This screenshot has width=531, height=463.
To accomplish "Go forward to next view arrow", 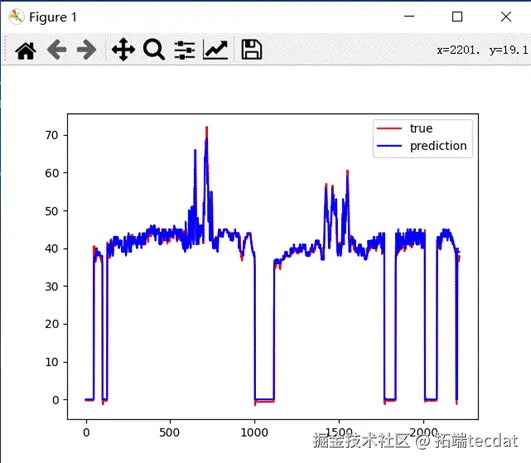I will click(x=86, y=49).
